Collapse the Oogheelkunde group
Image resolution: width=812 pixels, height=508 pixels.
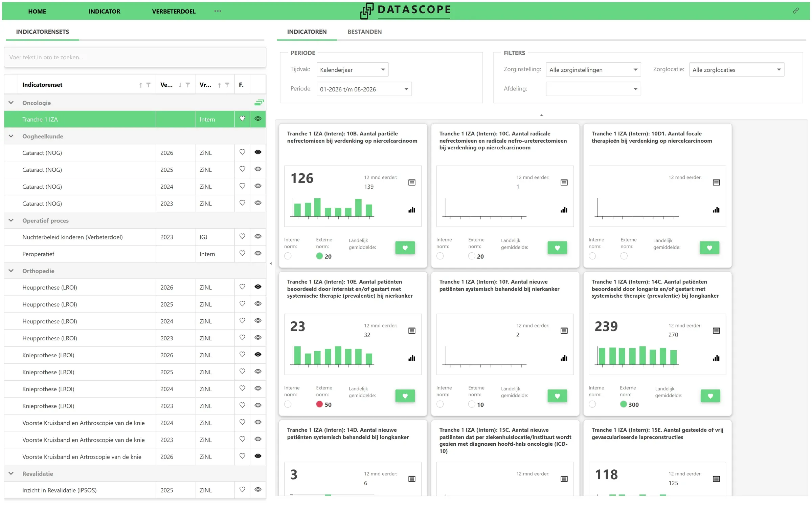[x=11, y=136]
